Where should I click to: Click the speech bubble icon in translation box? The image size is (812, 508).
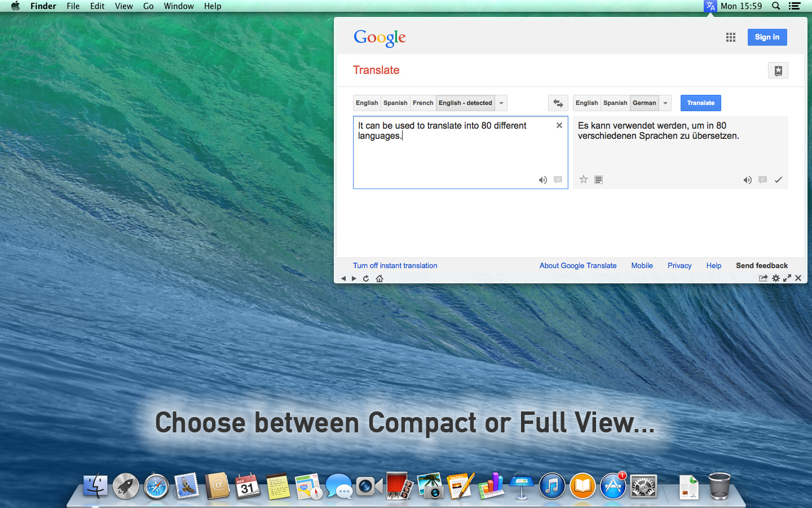(x=762, y=179)
